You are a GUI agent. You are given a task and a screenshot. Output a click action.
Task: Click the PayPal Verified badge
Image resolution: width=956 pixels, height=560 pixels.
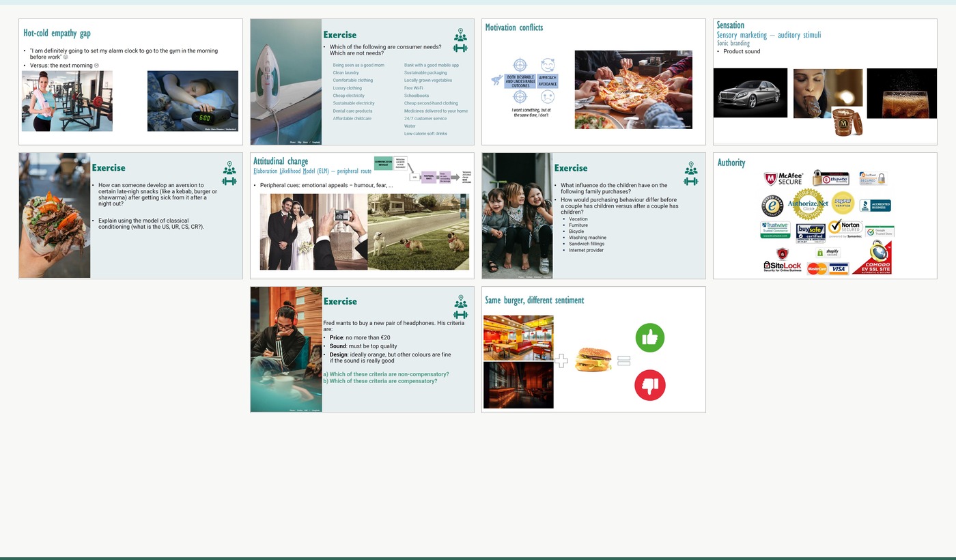pos(843,203)
